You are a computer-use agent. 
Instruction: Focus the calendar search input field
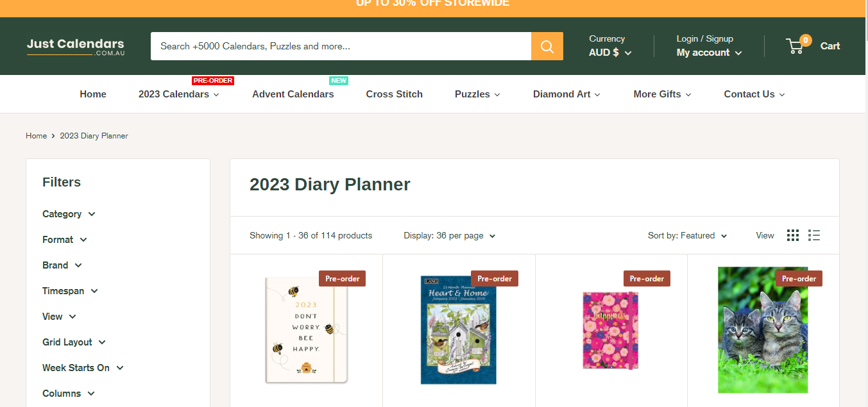[x=340, y=46]
